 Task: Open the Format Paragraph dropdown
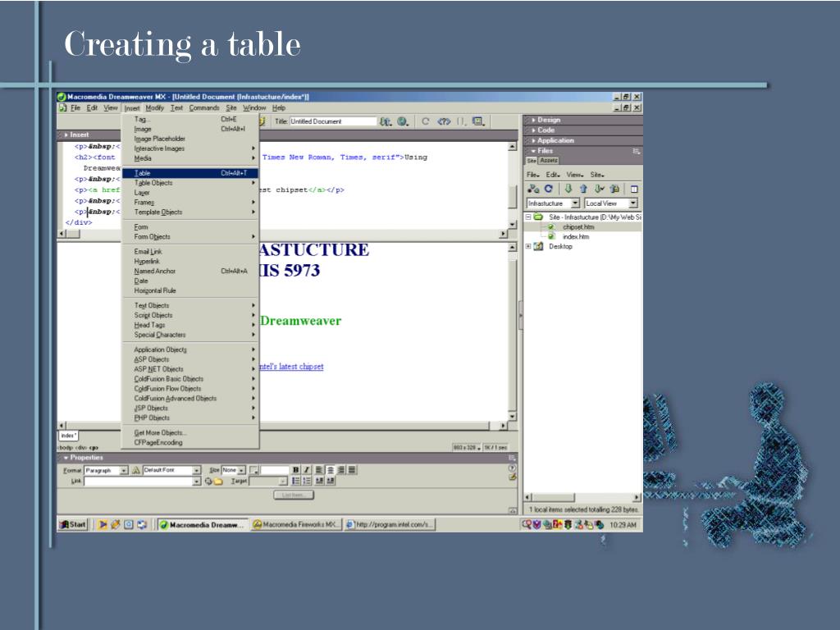[124, 470]
